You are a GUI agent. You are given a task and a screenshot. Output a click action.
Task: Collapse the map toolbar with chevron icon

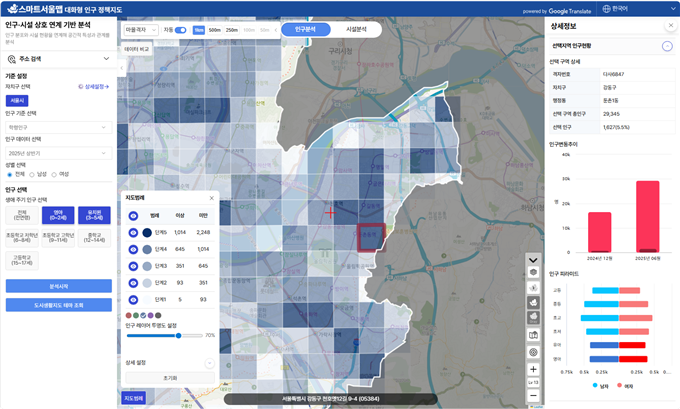pos(533,259)
